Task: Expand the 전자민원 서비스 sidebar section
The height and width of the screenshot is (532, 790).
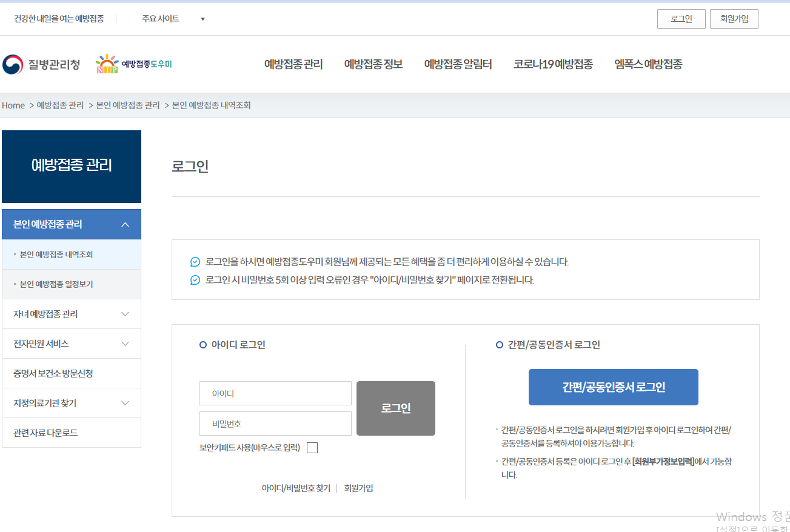Action: click(x=72, y=344)
